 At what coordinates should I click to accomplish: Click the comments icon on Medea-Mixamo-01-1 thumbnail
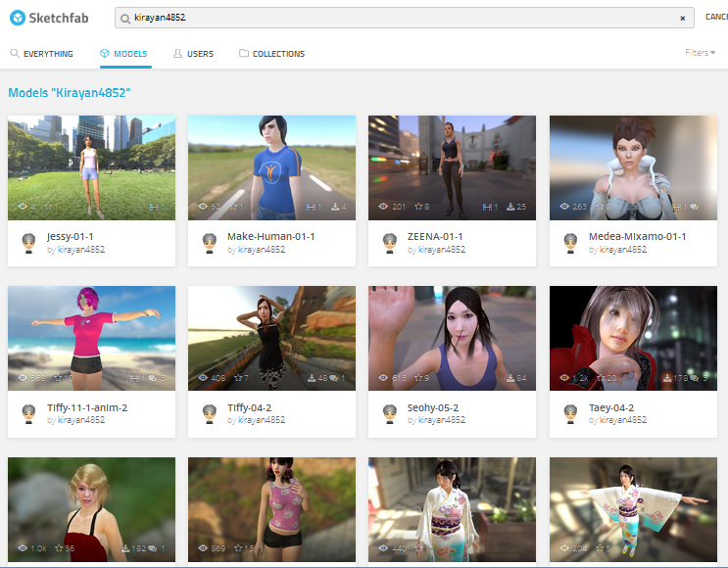pyautogui.click(x=694, y=207)
